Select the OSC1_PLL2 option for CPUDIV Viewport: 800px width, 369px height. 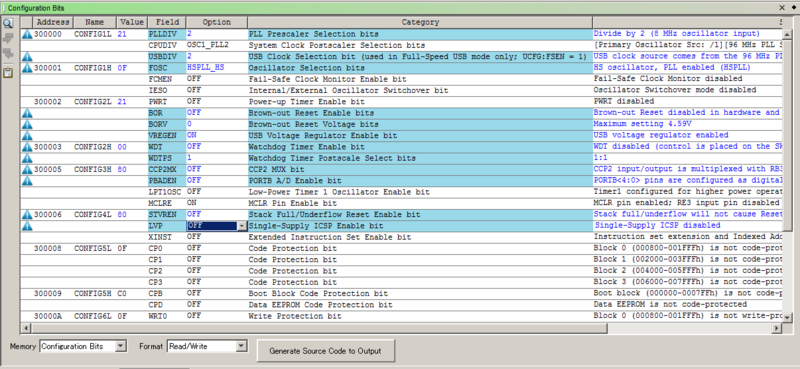pos(217,45)
